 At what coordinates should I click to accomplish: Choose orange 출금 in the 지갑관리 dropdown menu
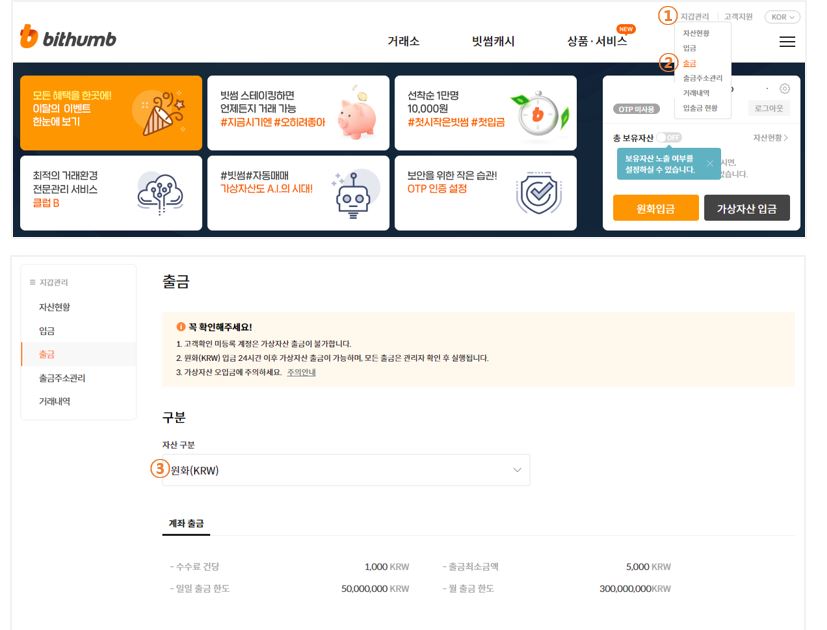point(689,63)
